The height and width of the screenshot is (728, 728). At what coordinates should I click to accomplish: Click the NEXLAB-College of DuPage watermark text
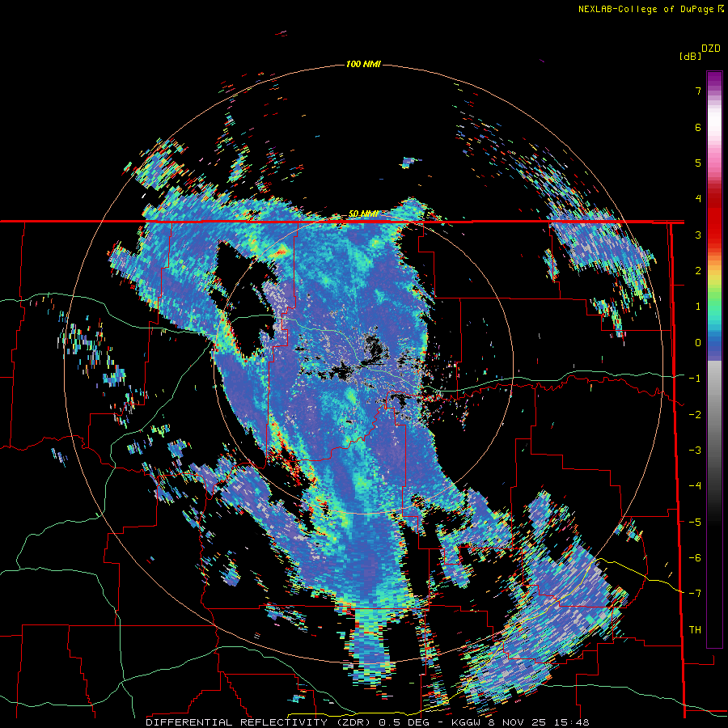650,9
